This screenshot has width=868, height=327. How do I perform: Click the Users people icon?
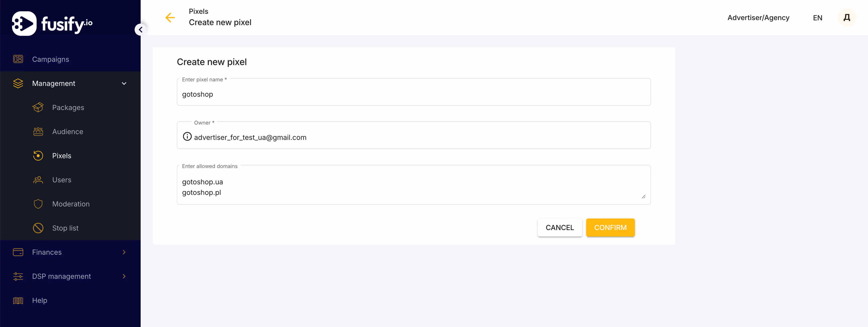pos(38,180)
